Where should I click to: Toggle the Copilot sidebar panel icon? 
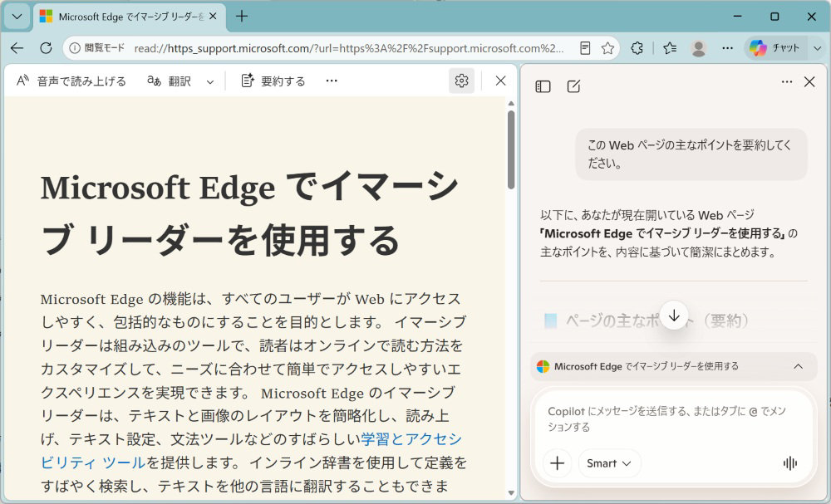pyautogui.click(x=543, y=86)
